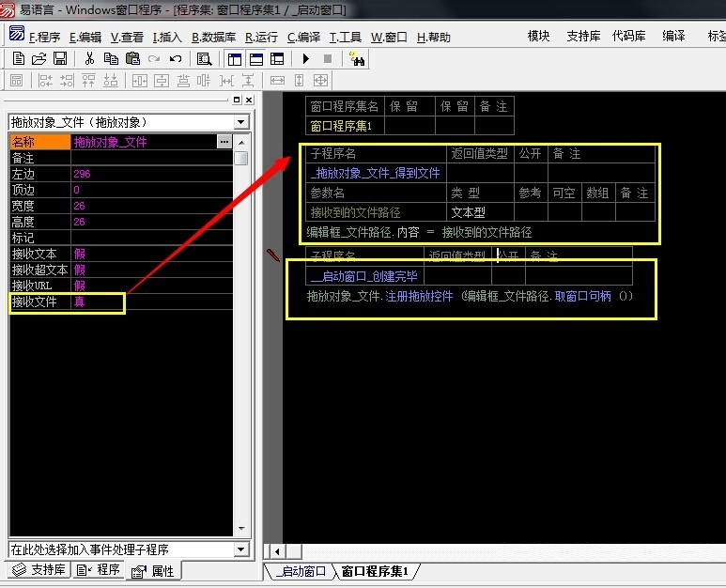Click the Paste clipboard icon
726x588 pixels.
coord(132,59)
